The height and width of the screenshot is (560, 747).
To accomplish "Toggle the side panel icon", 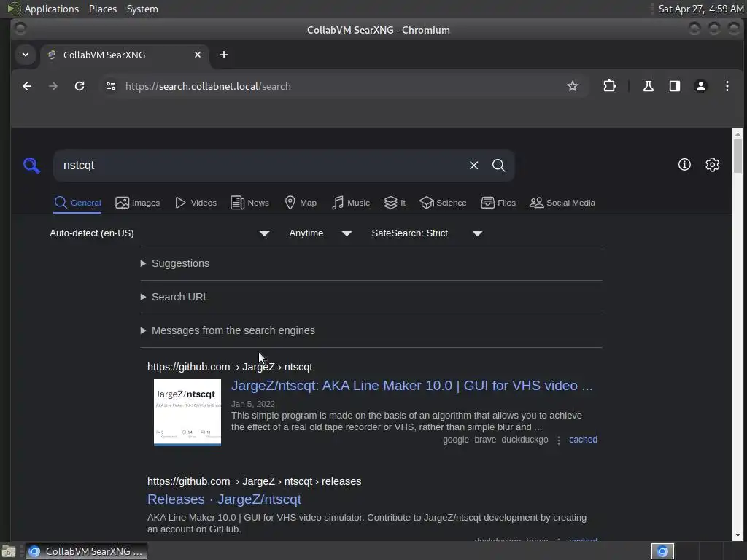I will 675,86.
